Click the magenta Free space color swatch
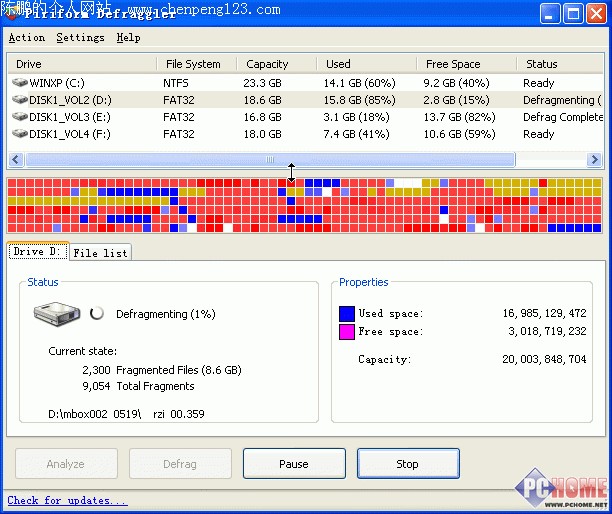The width and height of the screenshot is (612, 514). tap(346, 332)
